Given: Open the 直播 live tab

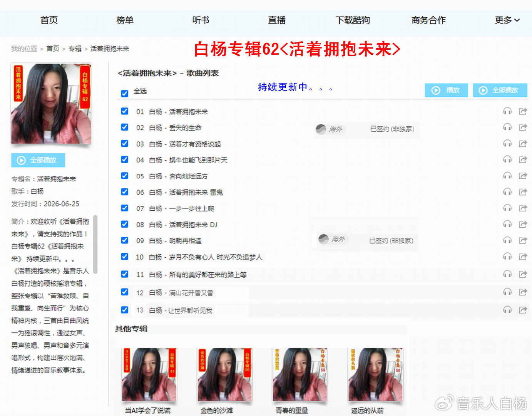Looking at the screenshot, I should pos(277,20).
